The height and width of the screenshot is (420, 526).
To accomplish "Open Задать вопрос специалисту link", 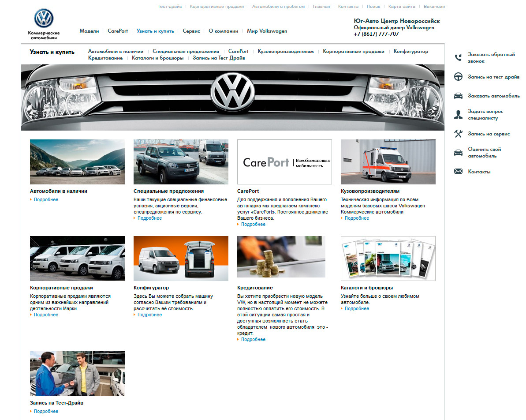I will pyautogui.click(x=485, y=114).
